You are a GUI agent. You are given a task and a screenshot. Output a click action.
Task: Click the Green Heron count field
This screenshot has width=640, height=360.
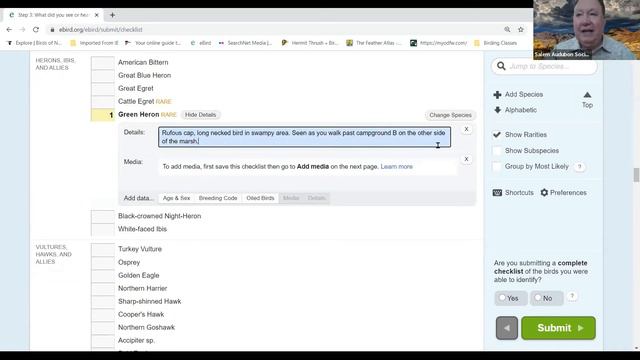click(x=102, y=115)
